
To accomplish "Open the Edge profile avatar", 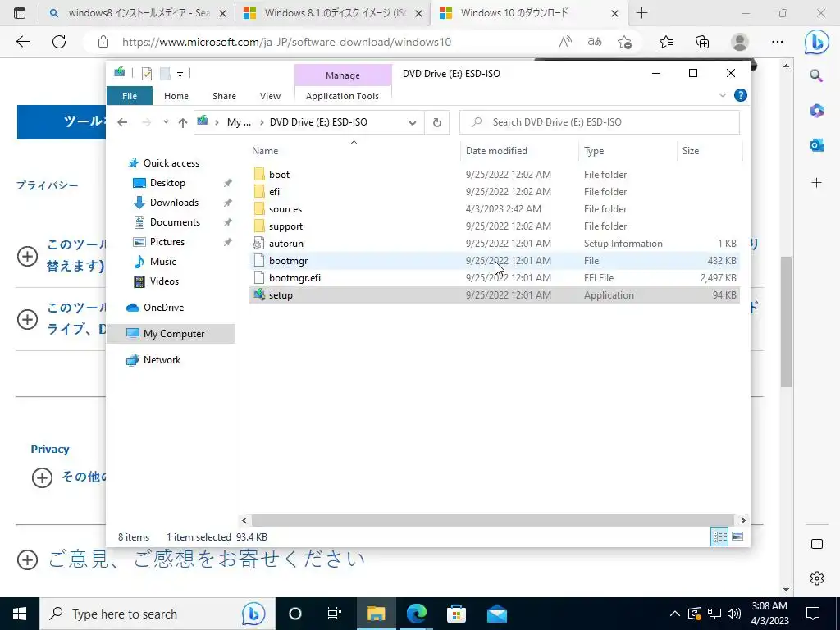I will click(740, 42).
